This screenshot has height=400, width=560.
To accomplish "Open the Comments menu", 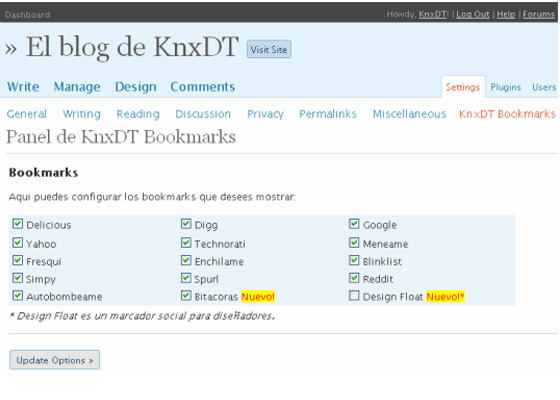I will click(202, 87).
